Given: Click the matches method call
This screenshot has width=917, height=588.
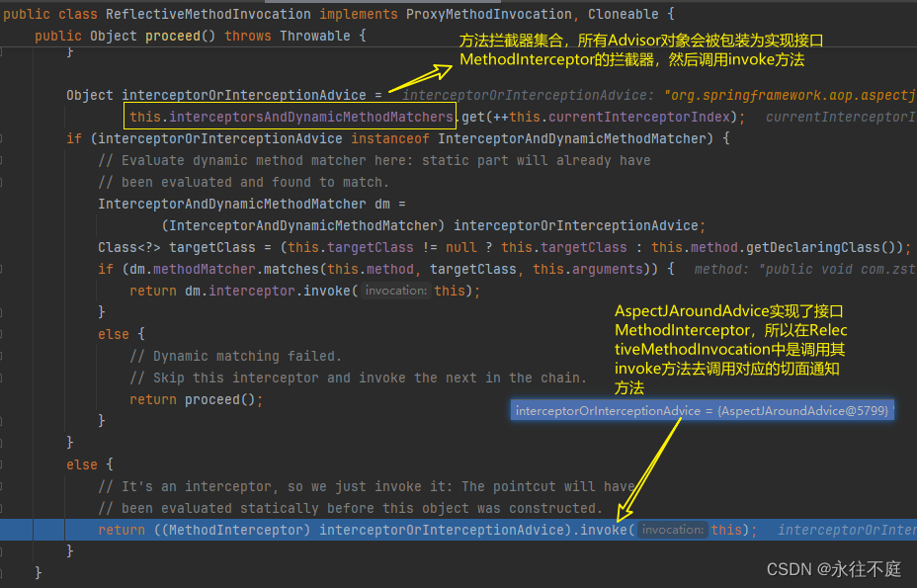Looking at the screenshot, I should (292, 269).
